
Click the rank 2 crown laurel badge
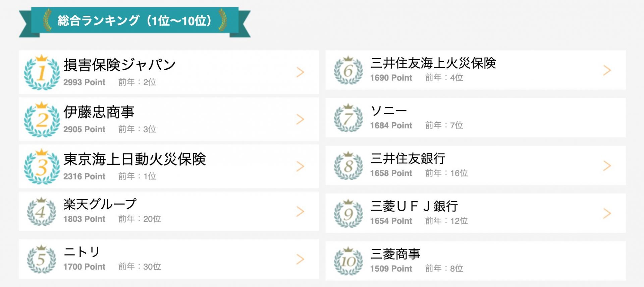(x=42, y=120)
